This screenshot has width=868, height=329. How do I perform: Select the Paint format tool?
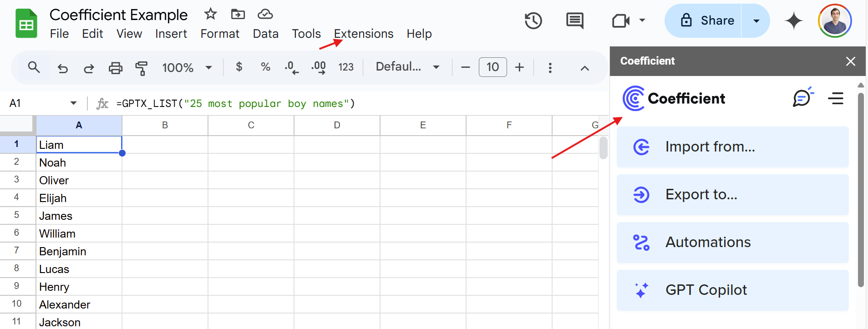[141, 68]
